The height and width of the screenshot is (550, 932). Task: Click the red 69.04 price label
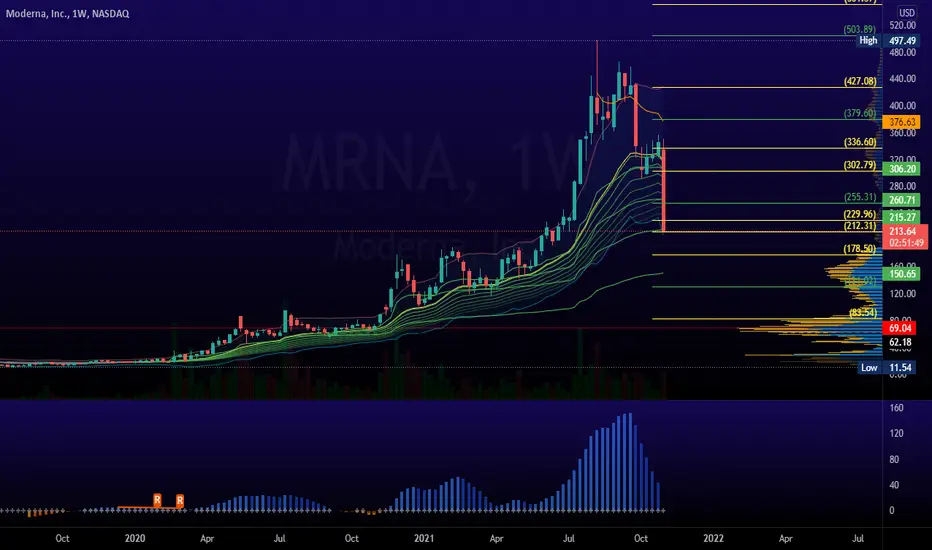pos(900,328)
